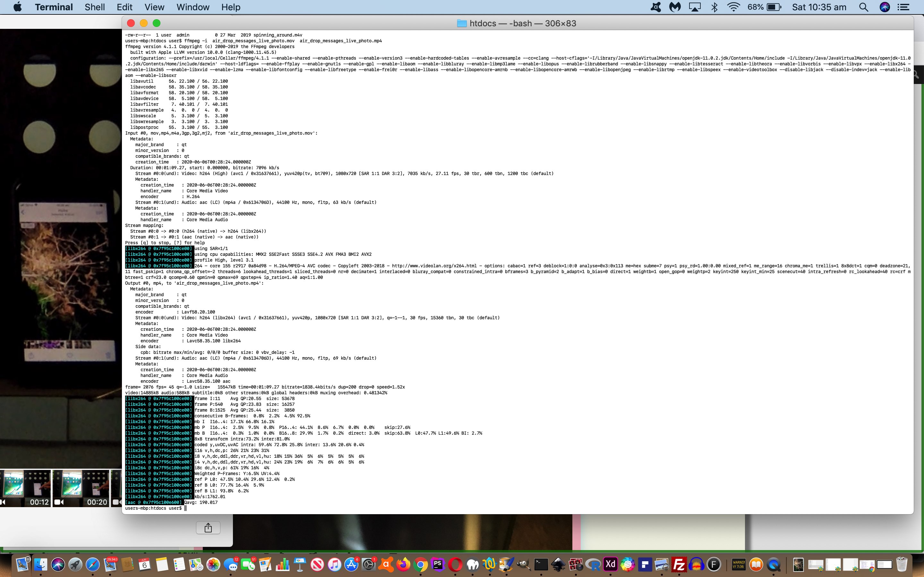924x577 pixels.
Task: Open Notification Center list icon
Action: click(903, 7)
